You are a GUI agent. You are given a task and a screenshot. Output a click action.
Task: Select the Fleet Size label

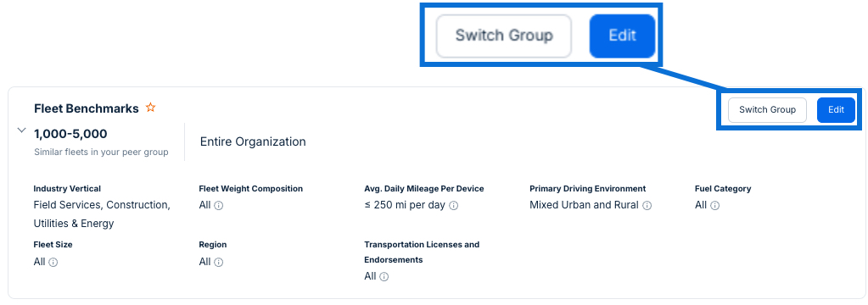(53, 244)
